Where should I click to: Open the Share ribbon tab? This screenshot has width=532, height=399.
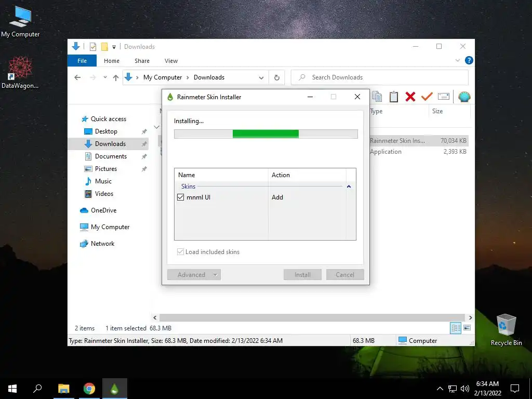tap(142, 61)
